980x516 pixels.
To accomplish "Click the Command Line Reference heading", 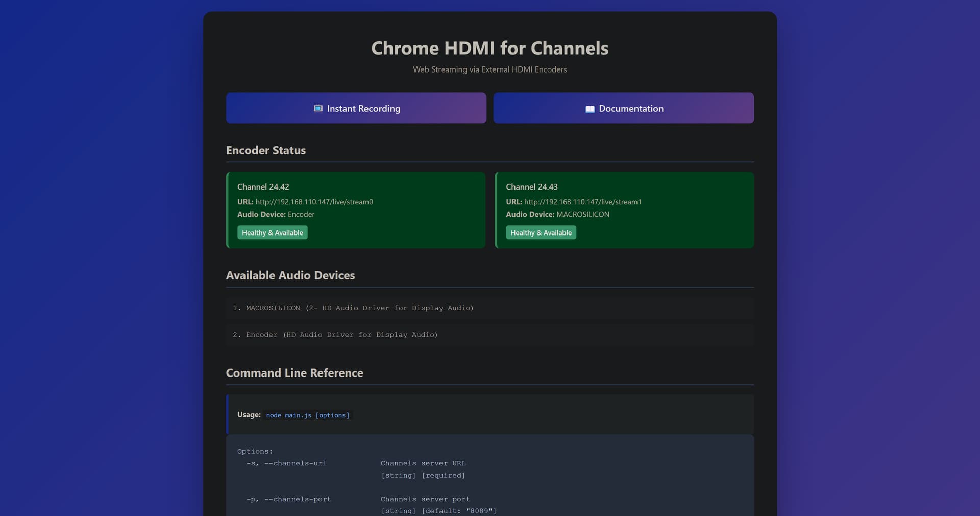I will (295, 373).
